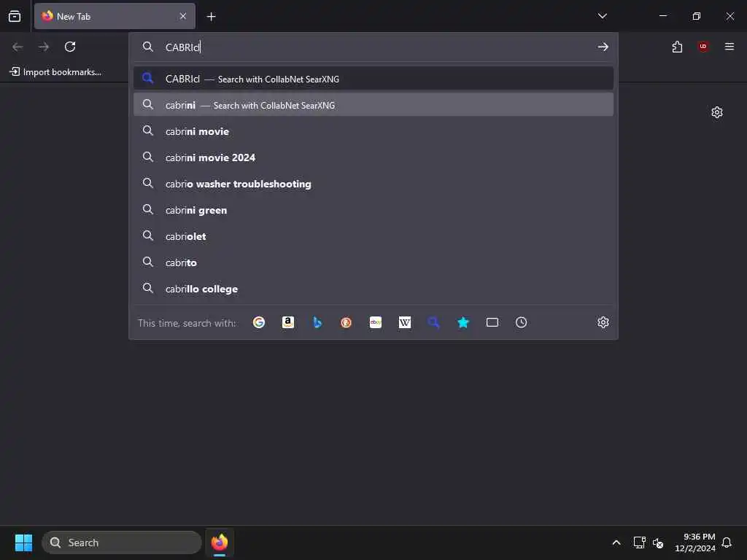This screenshot has height=560, width=747.
Task: Select the 'cabrini' SearXNG suggestion
Action: [x=373, y=105]
